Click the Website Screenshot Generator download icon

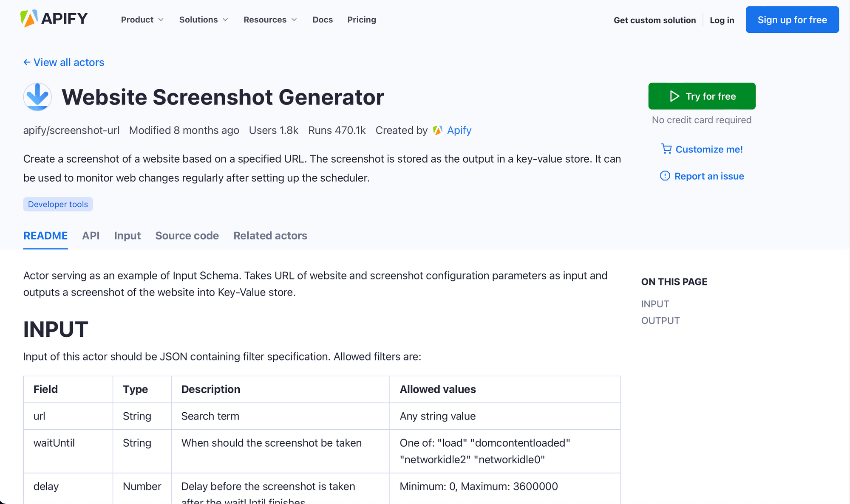pos(38,97)
